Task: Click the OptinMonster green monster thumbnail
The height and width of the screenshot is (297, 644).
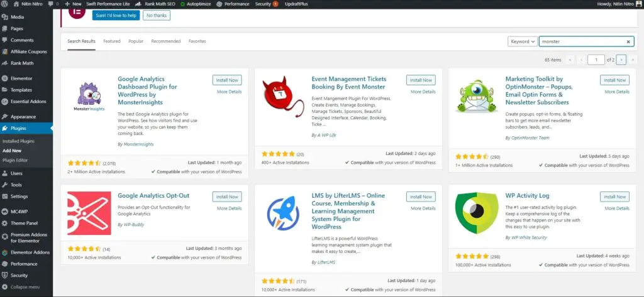Action: [477, 97]
